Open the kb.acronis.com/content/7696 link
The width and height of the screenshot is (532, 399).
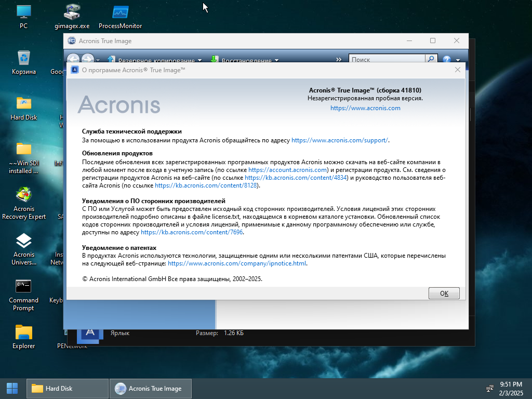coord(192,232)
